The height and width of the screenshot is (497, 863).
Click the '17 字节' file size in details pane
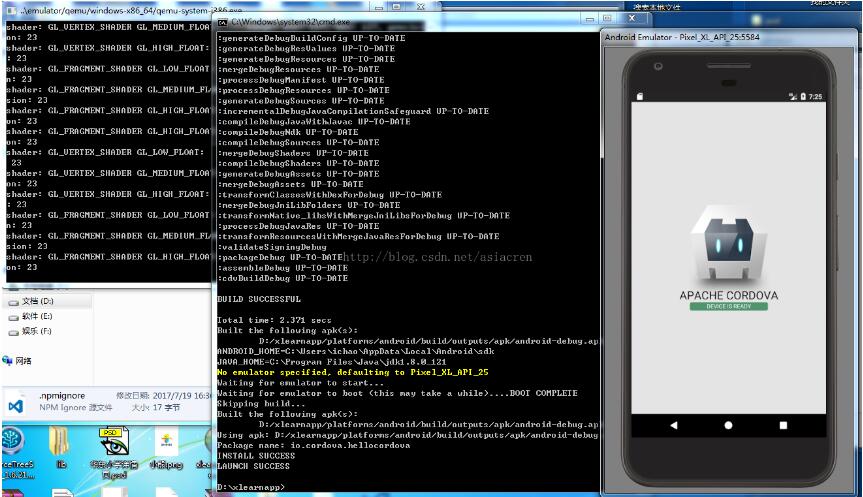pyautogui.click(x=166, y=408)
